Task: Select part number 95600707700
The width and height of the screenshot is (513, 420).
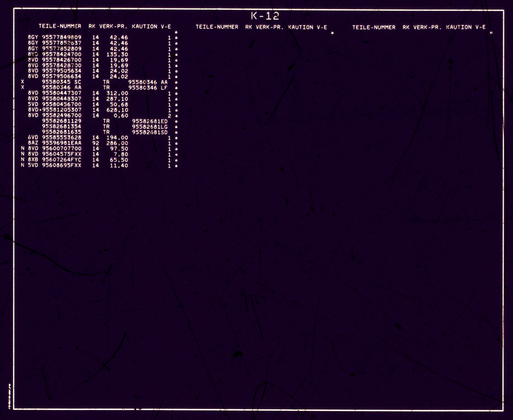Action: (x=62, y=149)
